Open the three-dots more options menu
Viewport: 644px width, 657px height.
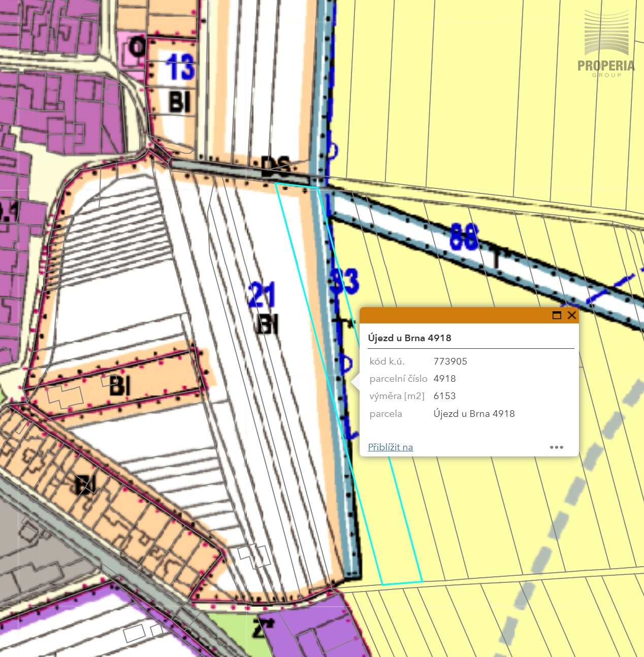point(556,447)
